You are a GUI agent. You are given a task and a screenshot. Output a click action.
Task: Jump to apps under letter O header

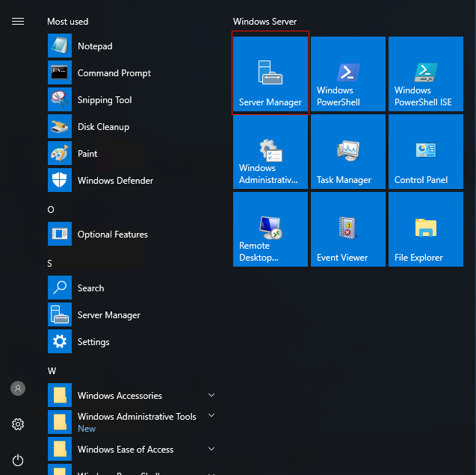pos(51,210)
